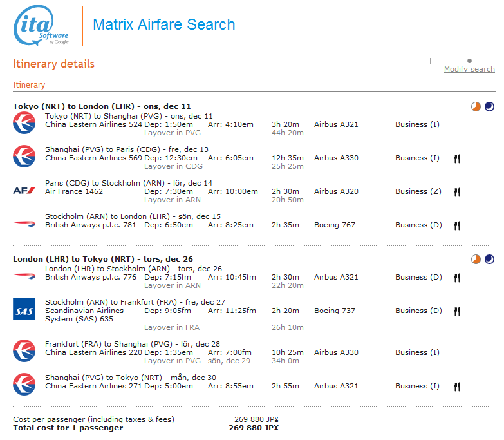Click the total cost 269 880 JP¥ amount
The height and width of the screenshot is (440, 504).
coord(253,428)
